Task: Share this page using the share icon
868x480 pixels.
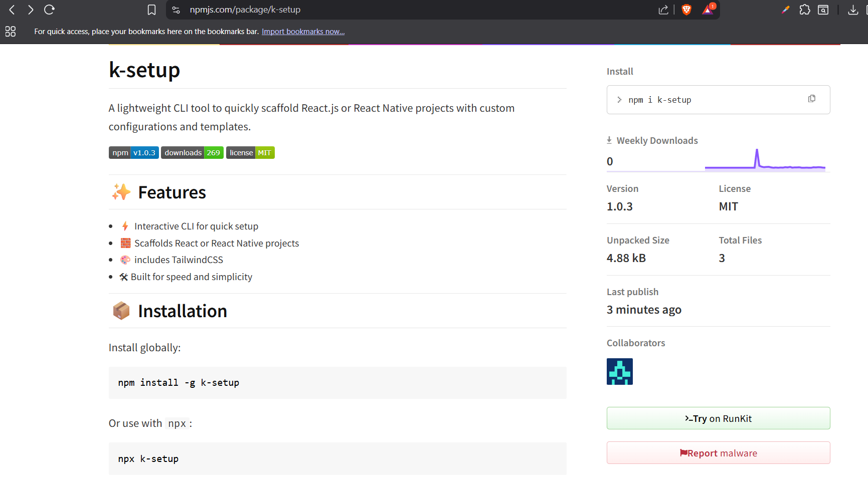Action: 663,10
